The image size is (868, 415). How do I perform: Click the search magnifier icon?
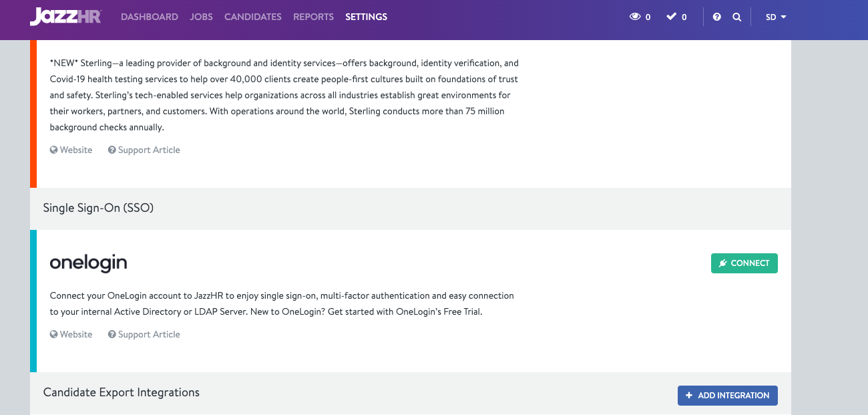pyautogui.click(x=737, y=17)
